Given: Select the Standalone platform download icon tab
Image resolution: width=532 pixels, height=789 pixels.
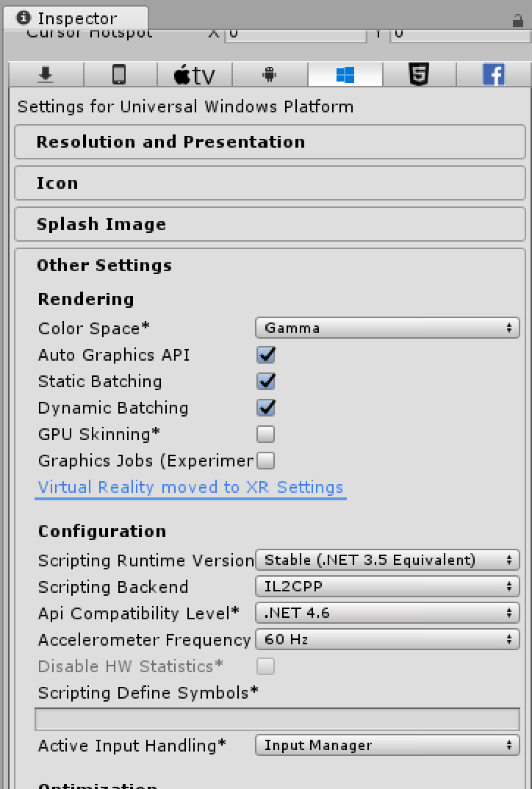Looking at the screenshot, I should pyautogui.click(x=46, y=74).
